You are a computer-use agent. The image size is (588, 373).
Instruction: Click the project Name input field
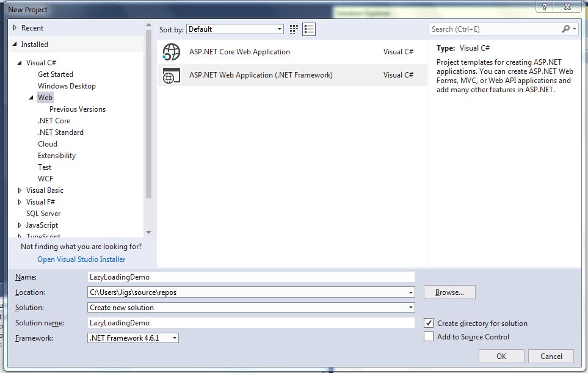click(251, 277)
